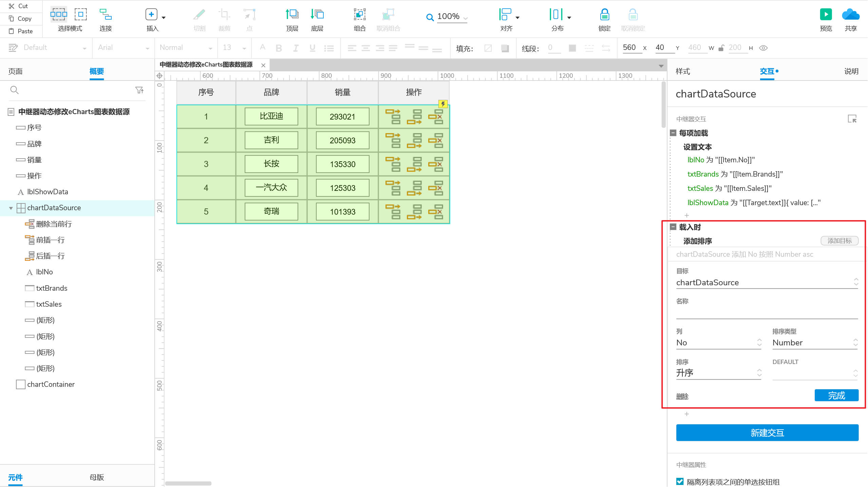This screenshot has height=487, width=868.
Task: Collapse the 载入时 event section
Action: tap(673, 227)
